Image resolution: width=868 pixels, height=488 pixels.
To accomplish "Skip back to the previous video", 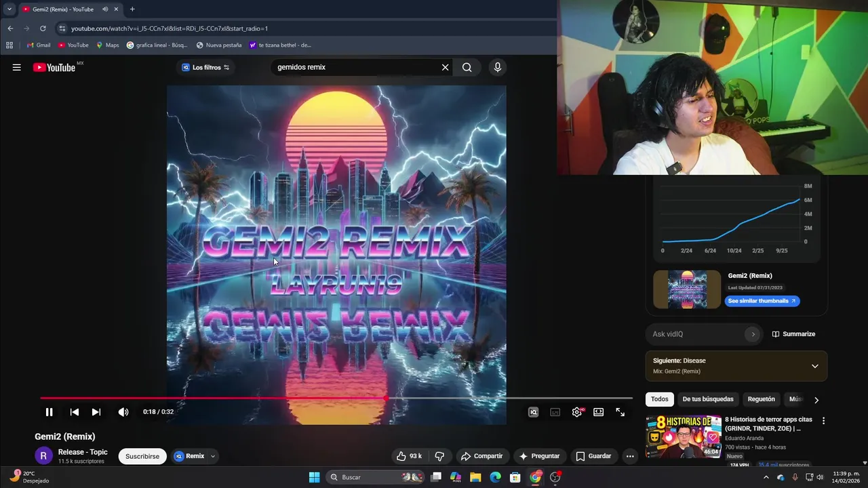I will tap(75, 411).
